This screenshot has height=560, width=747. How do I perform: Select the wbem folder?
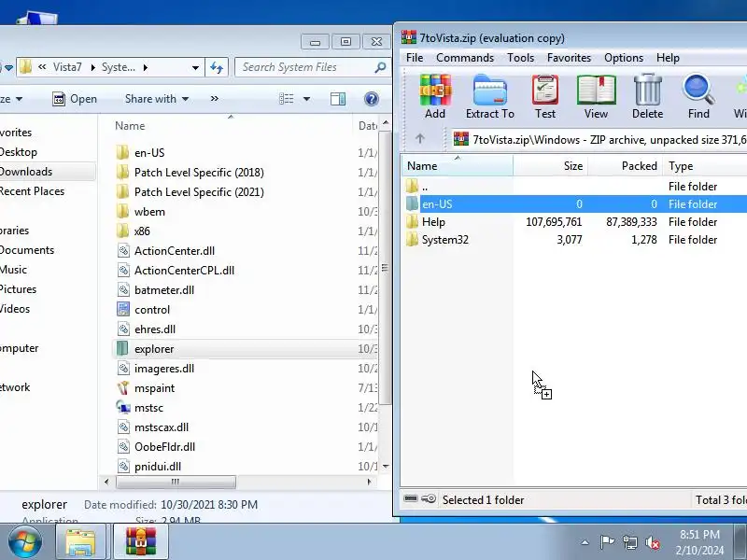click(x=149, y=212)
